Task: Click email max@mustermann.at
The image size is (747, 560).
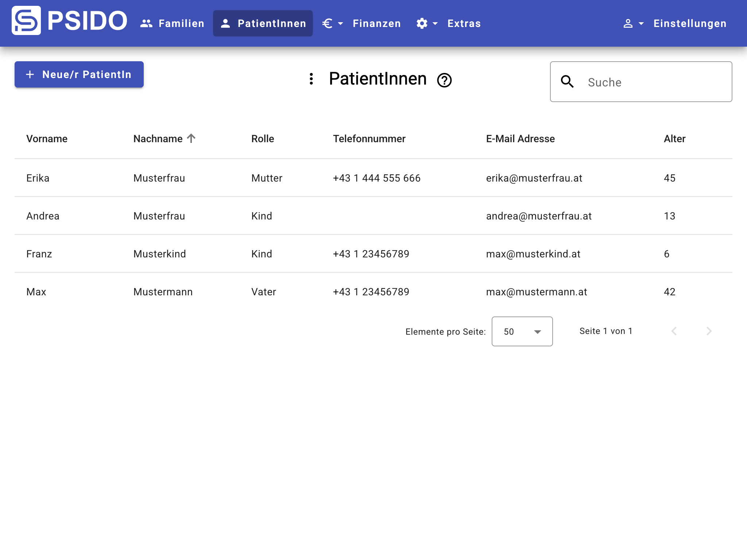Action: 537,292
